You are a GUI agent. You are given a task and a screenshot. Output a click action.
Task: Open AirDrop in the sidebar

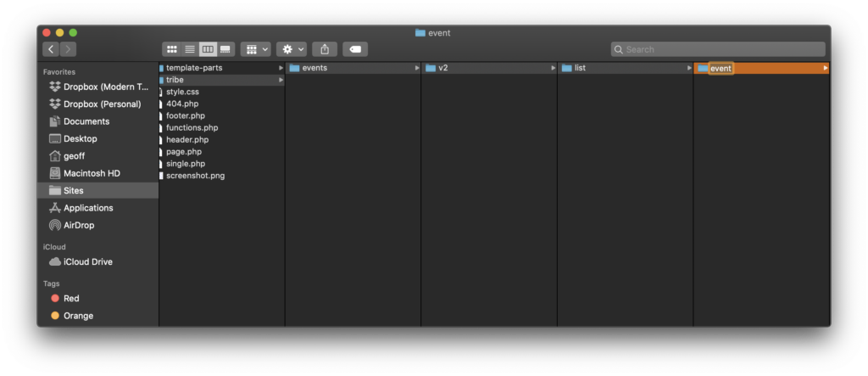tap(98, 225)
